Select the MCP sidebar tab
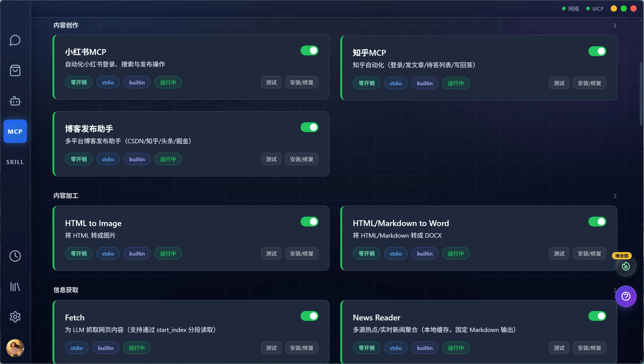This screenshot has width=644, height=364. pos(15,131)
